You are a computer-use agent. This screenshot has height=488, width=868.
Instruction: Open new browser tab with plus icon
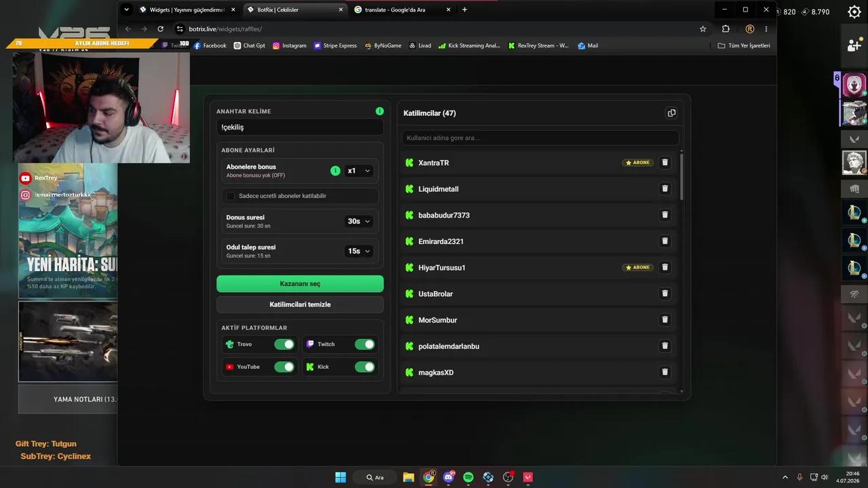pyautogui.click(x=465, y=9)
